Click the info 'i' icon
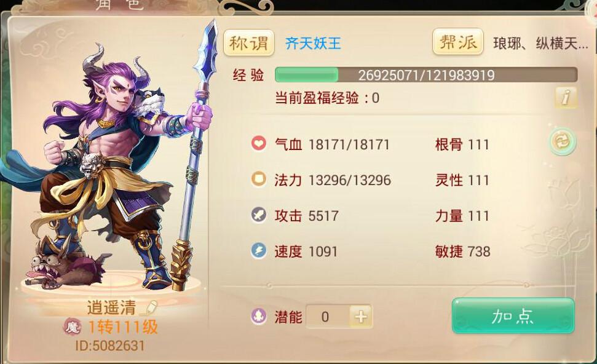 (x=566, y=97)
